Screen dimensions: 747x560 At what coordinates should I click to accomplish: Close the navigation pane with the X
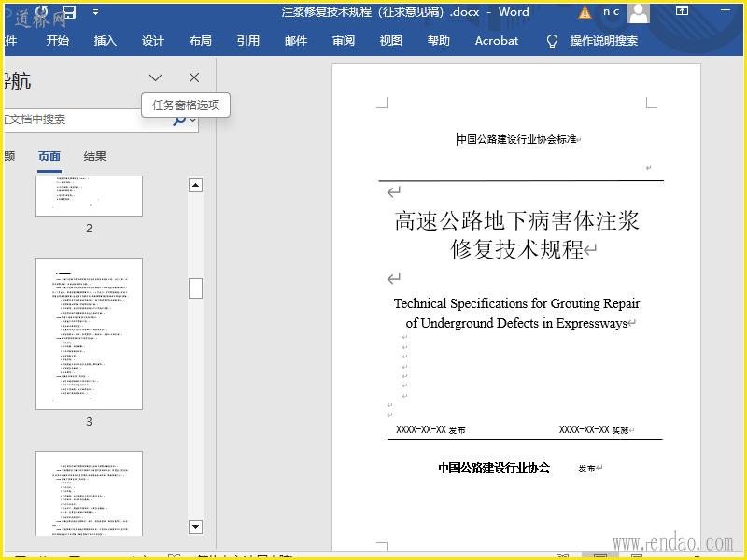(194, 77)
